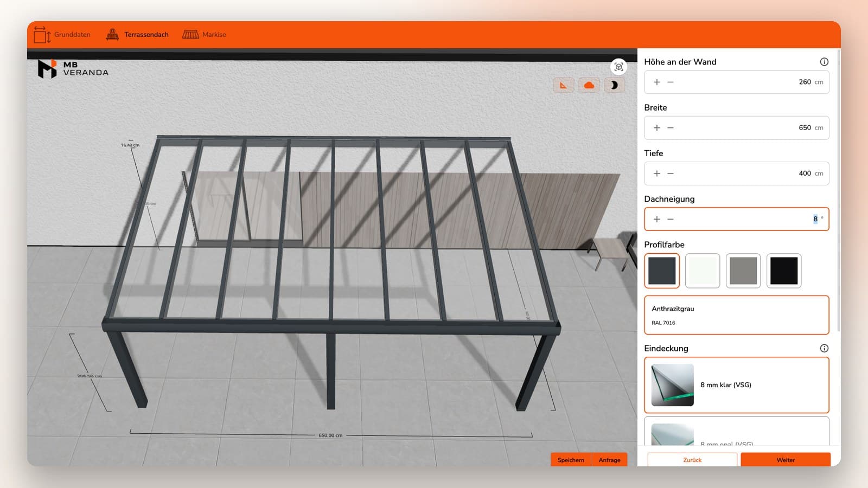The image size is (868, 488).
Task: Select 8 mm klar (VSG) roofing
Action: [737, 385]
